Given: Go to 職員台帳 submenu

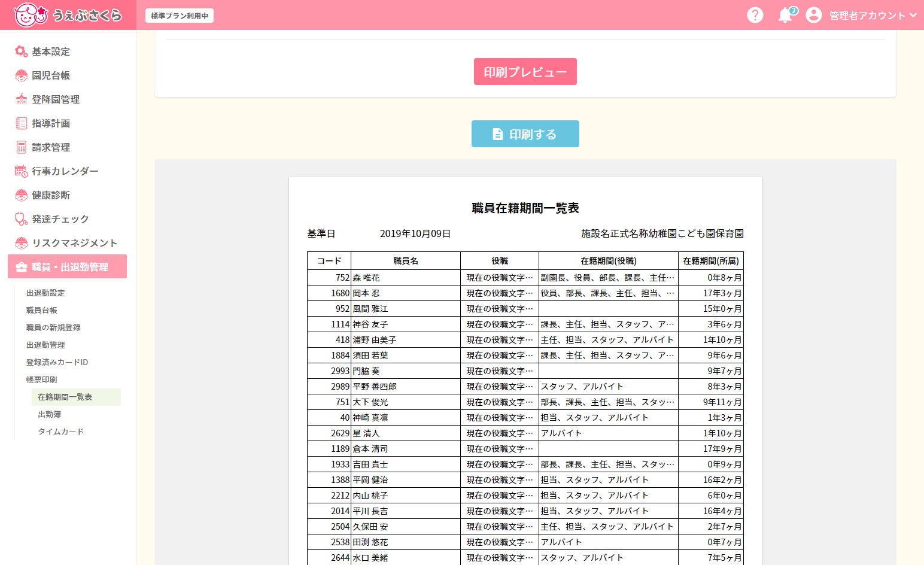Looking at the screenshot, I should (x=42, y=310).
